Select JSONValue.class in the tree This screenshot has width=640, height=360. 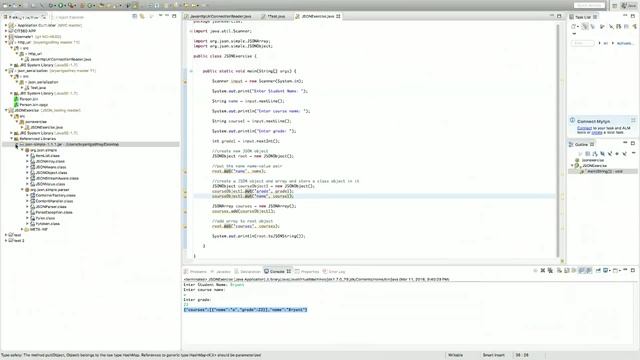pyautogui.click(x=50, y=184)
